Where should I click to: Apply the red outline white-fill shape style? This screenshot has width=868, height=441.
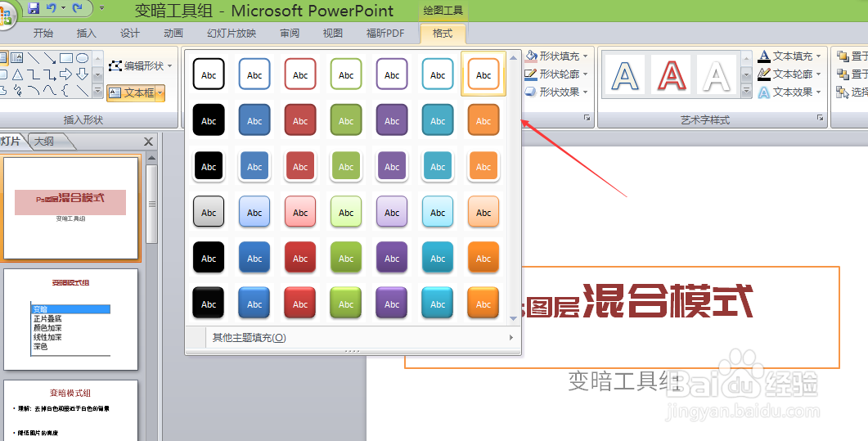(x=300, y=74)
